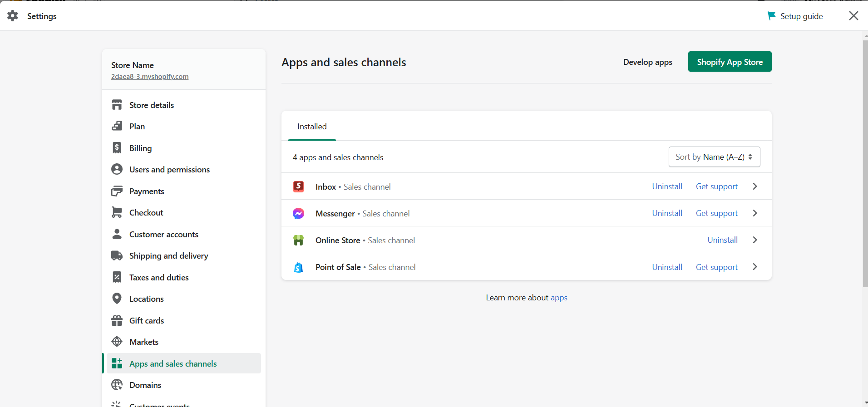Click the Locations pin icon
The image size is (868, 407).
pyautogui.click(x=117, y=299)
